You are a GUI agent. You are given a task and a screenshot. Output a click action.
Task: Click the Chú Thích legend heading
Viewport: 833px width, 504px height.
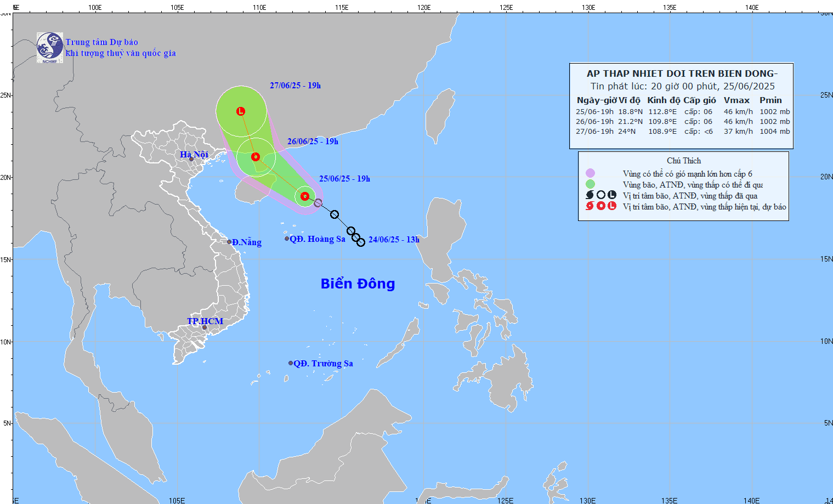683,161
